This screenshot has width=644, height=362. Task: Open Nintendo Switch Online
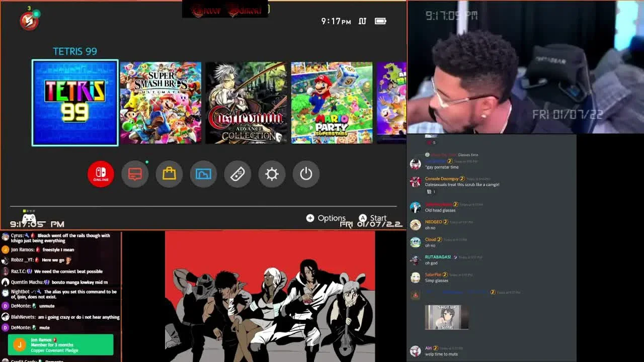click(101, 174)
